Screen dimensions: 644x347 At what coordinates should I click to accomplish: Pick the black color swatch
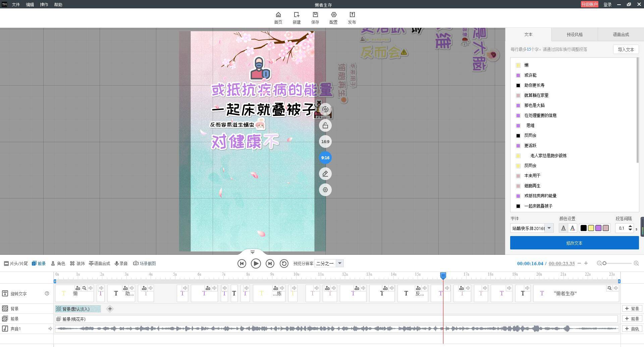tap(584, 228)
